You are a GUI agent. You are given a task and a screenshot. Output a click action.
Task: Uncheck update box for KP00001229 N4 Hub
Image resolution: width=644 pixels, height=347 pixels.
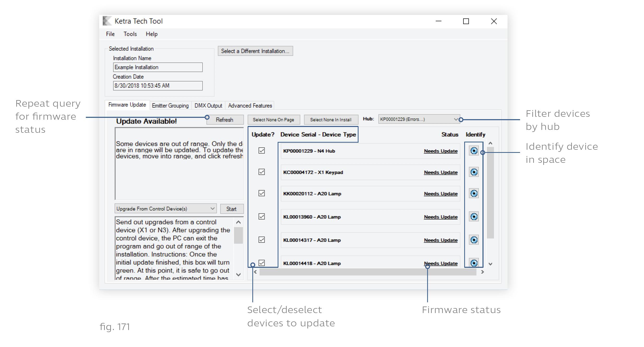(261, 151)
